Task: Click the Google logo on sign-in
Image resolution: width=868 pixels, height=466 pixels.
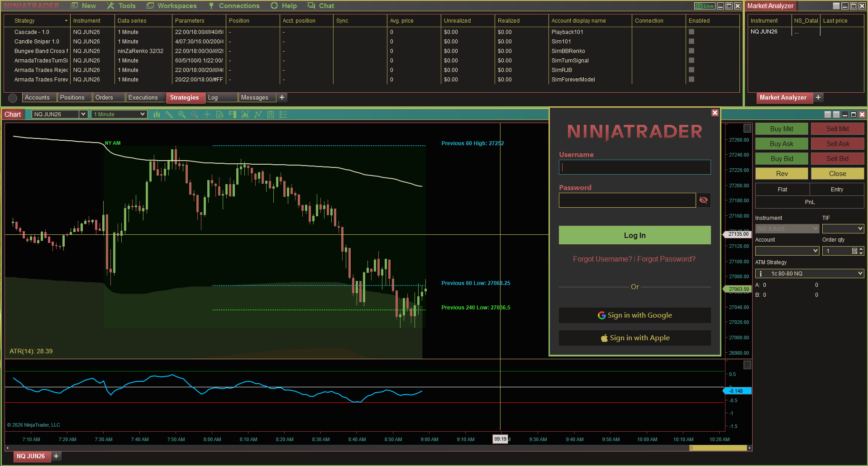Action: [x=601, y=315]
